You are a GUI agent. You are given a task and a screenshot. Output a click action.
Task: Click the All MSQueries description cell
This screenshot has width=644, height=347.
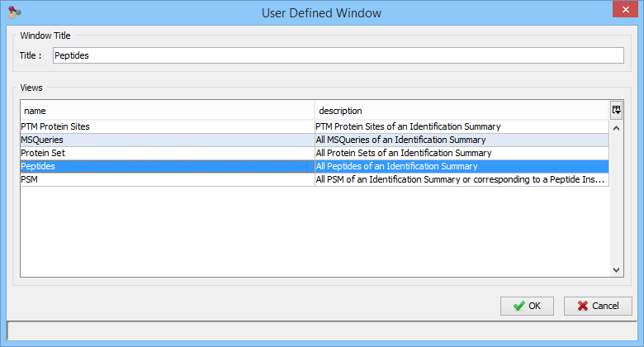[x=462, y=140]
